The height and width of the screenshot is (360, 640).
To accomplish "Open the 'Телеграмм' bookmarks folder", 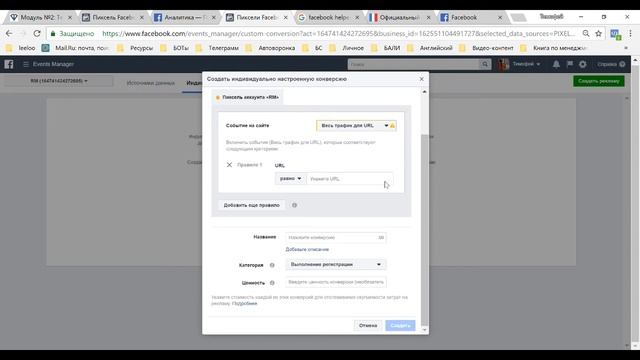I will click(x=218, y=48).
